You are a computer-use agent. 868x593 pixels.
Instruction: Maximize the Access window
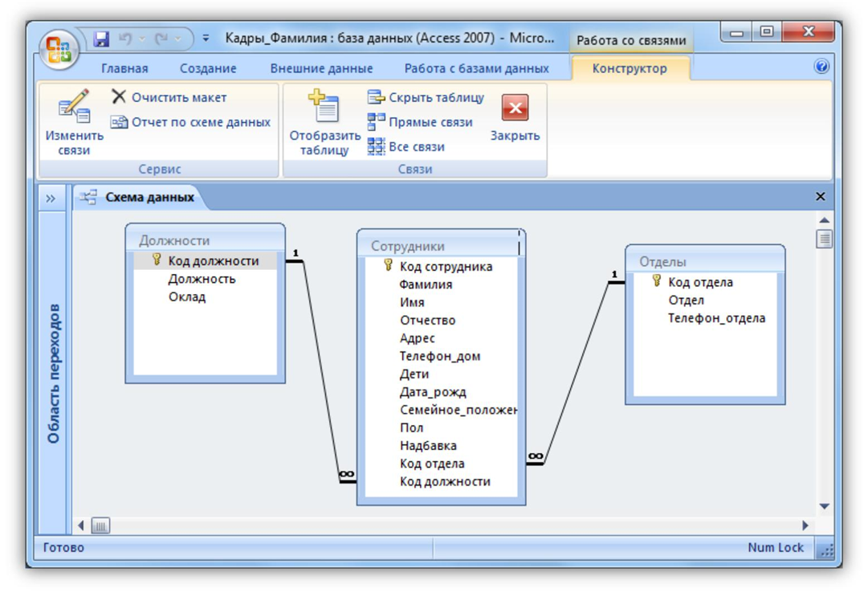click(x=767, y=33)
